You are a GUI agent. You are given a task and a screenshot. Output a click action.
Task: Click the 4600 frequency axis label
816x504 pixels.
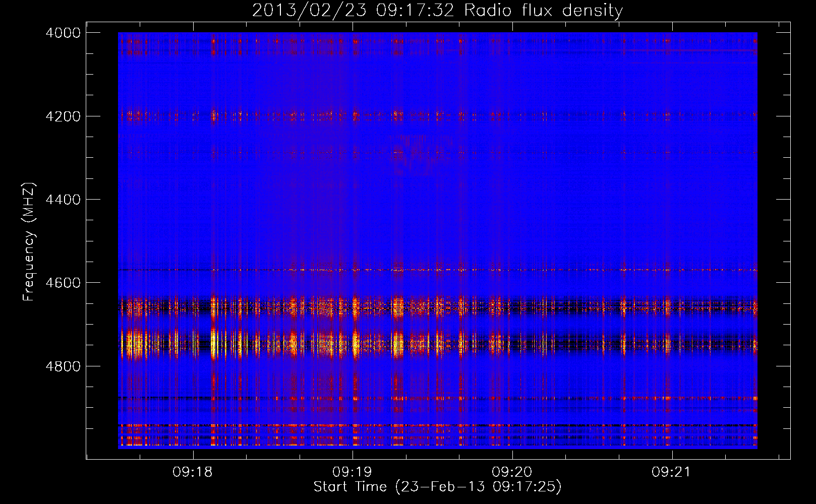click(x=63, y=283)
